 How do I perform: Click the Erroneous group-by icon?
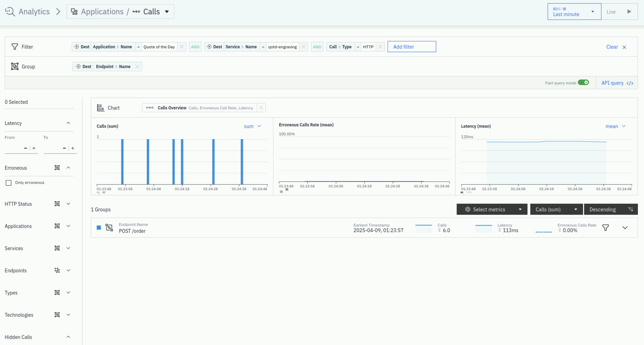57,168
